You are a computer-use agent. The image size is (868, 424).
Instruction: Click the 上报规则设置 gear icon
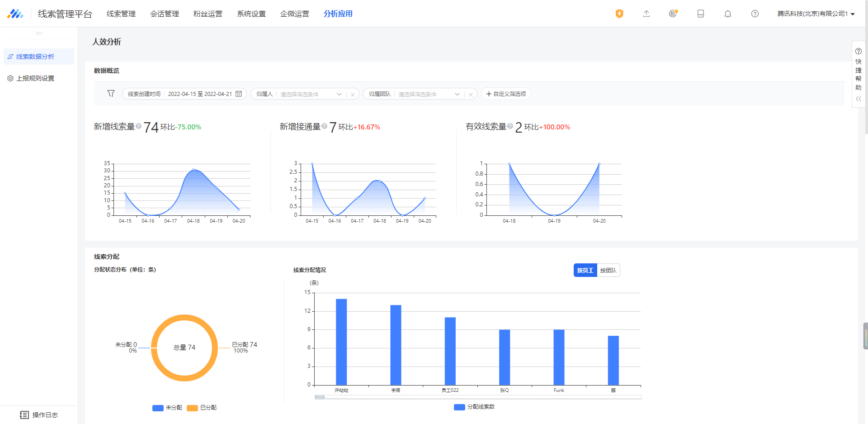click(10, 78)
